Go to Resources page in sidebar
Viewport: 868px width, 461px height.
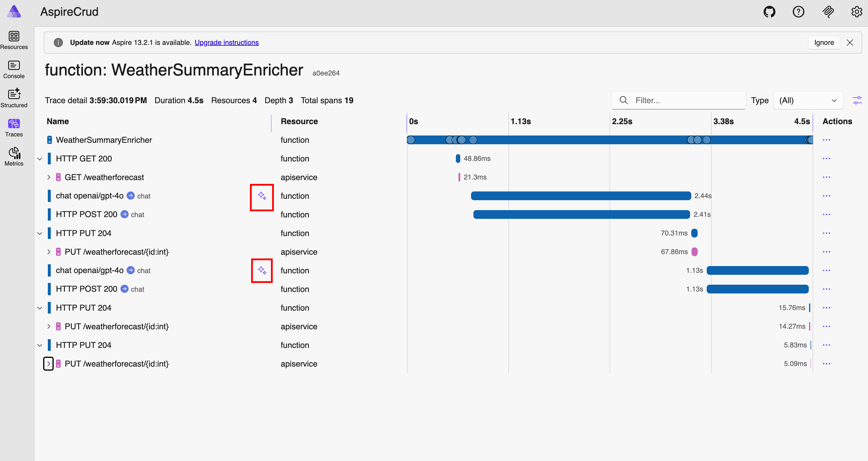click(14, 40)
